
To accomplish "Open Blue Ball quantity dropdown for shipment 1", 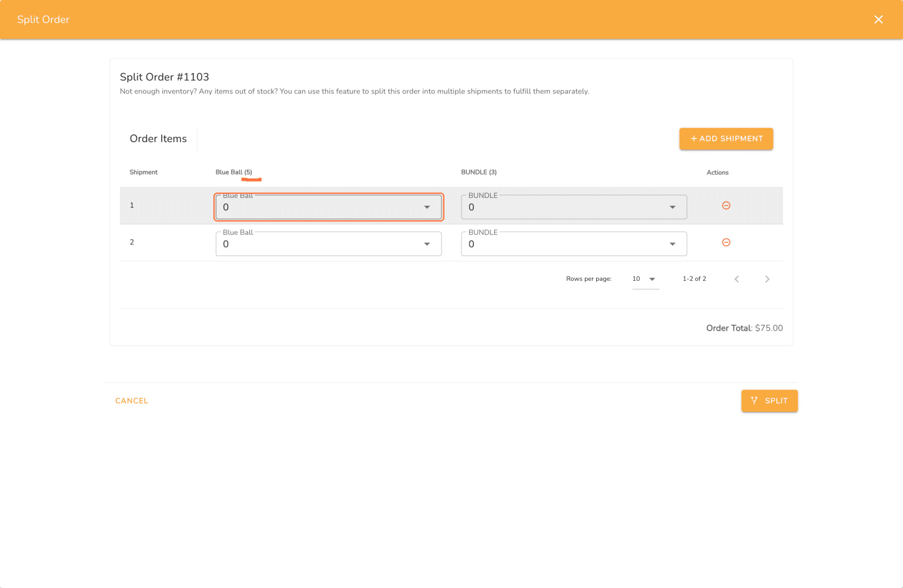I will [328, 207].
